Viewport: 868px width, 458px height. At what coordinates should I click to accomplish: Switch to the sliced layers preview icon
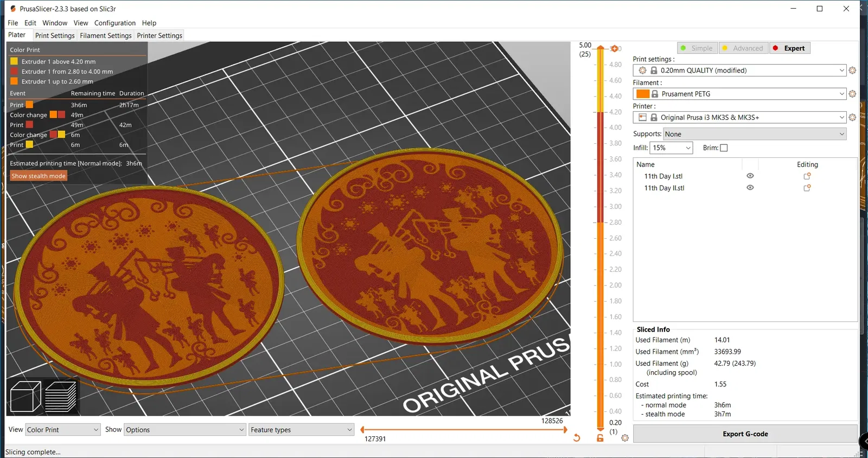click(60, 396)
